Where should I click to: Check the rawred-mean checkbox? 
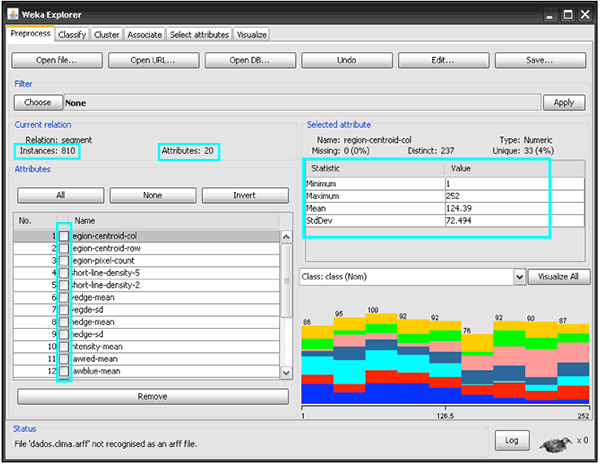[64, 359]
